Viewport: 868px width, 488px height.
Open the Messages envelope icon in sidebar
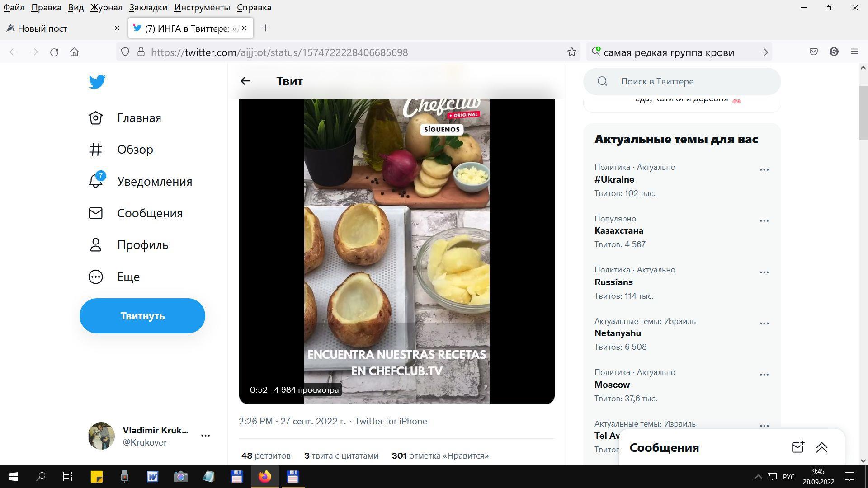pyautogui.click(x=96, y=213)
